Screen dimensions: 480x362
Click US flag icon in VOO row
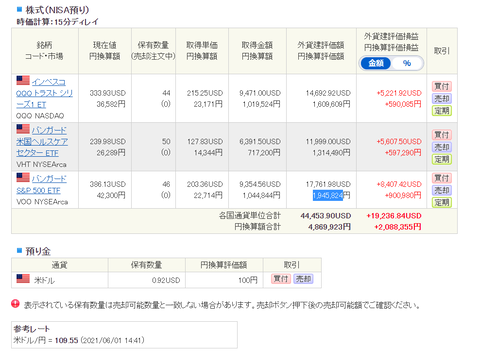point(23,177)
